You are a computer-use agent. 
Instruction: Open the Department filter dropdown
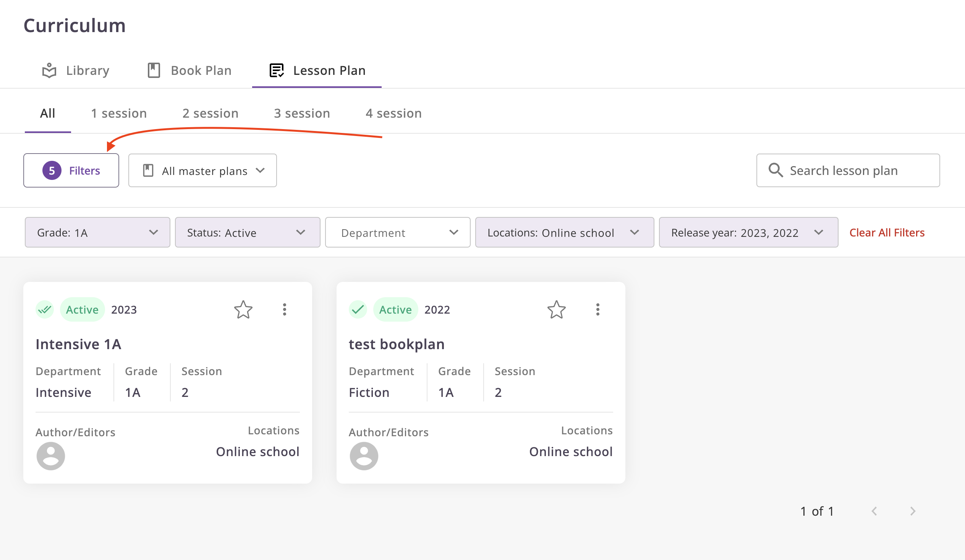click(397, 232)
